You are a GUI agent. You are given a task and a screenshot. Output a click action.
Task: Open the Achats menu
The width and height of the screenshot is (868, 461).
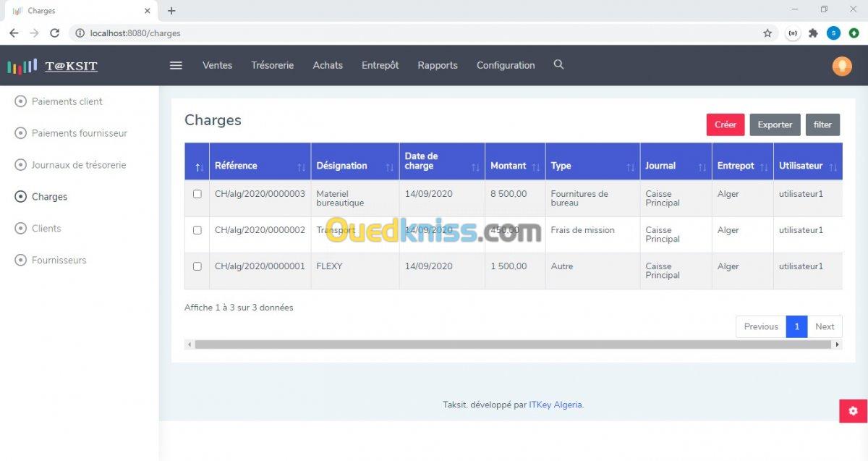point(328,65)
